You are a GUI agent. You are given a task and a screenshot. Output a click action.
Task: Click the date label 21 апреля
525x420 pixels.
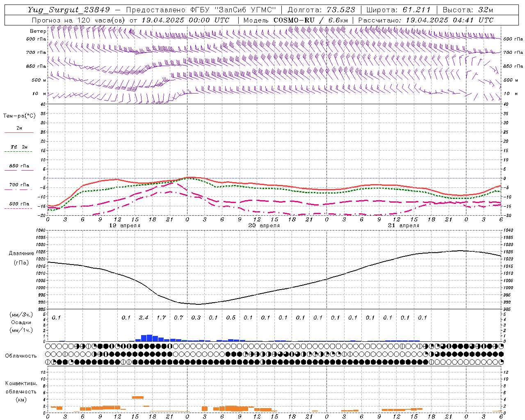tap(404, 226)
